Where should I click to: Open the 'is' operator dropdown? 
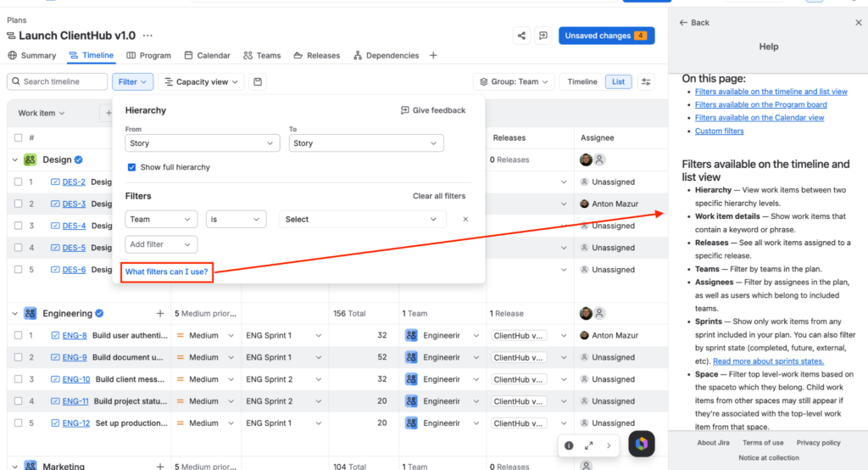pyautogui.click(x=236, y=220)
